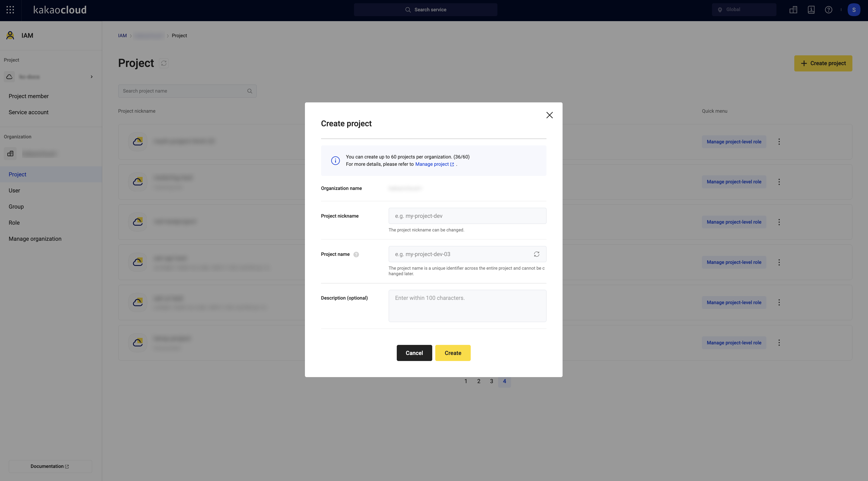Click the Project breadcrumb text
Viewport: 868px width, 481px height.
(x=179, y=36)
